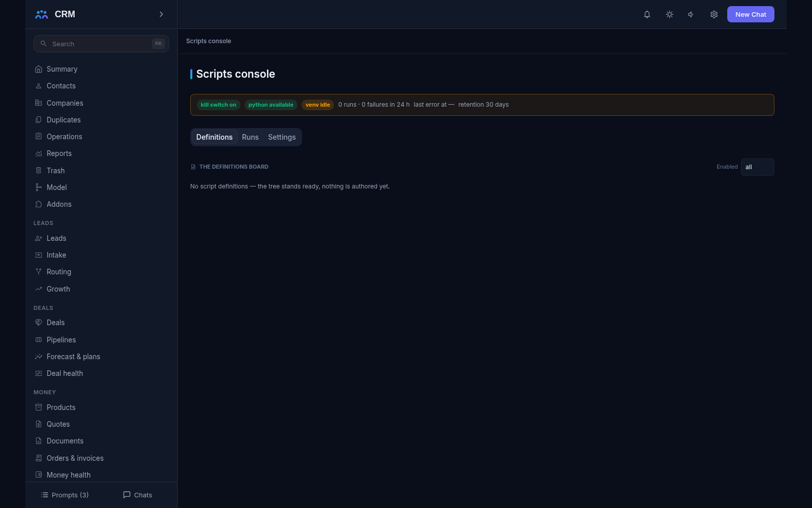
Task: Click the Model tree icon
Action: point(39,187)
